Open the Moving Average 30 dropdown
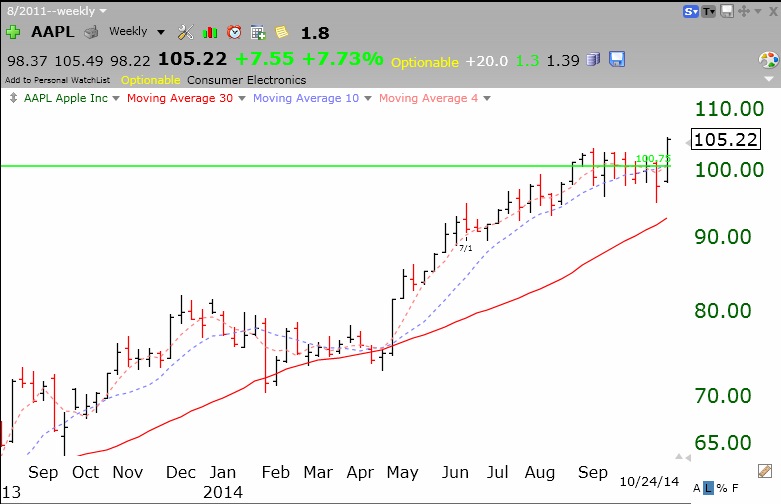The width and height of the screenshot is (781, 504). point(242,99)
